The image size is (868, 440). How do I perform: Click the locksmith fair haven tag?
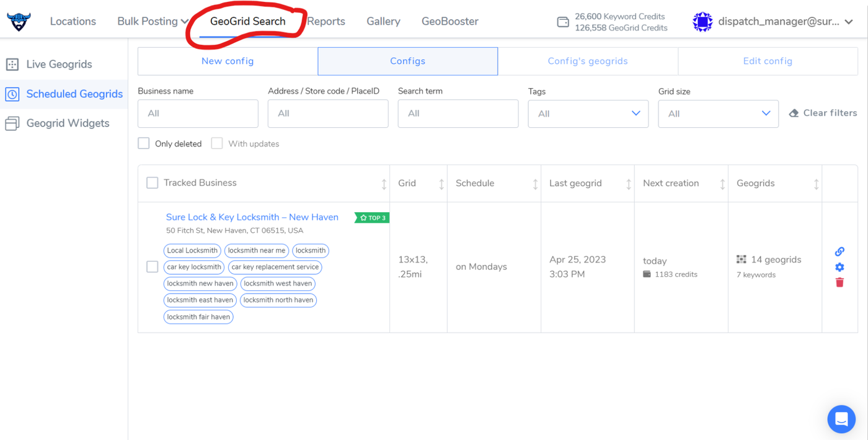(x=198, y=317)
